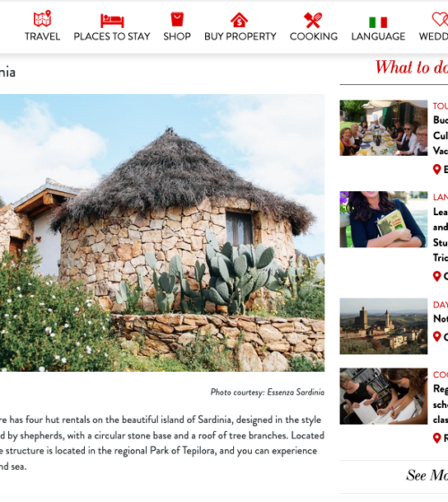Open the TRAVEL menu item
The height and width of the screenshot is (502, 448).
point(43,37)
